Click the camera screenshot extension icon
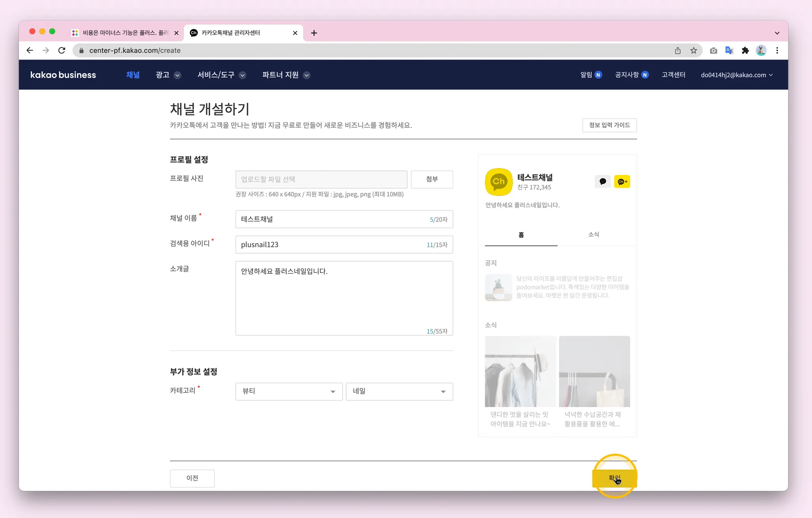 click(713, 50)
